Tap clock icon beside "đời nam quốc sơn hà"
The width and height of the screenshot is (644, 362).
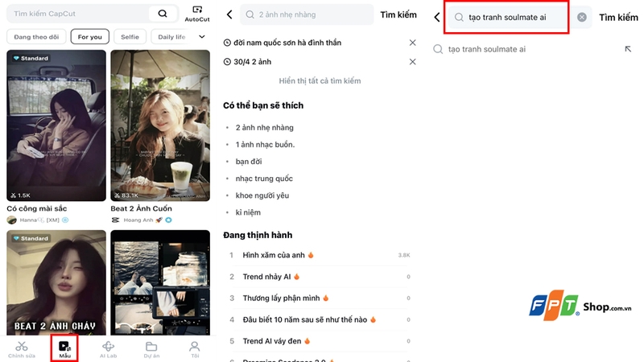[227, 43]
